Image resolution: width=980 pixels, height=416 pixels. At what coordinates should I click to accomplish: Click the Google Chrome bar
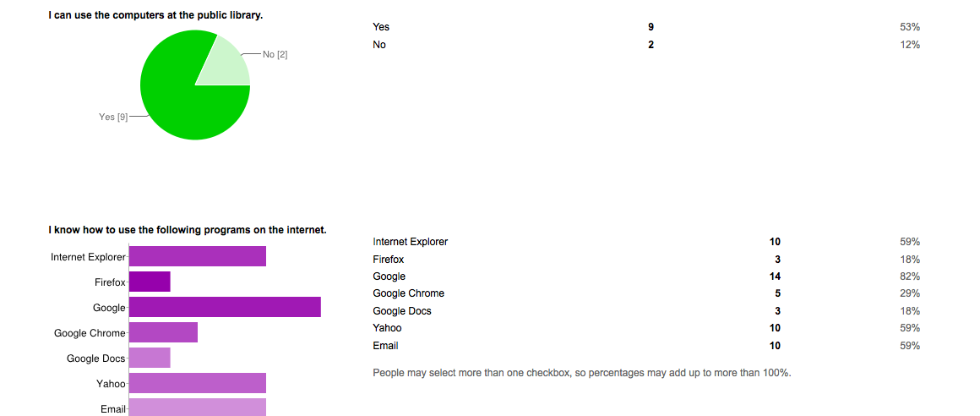click(x=163, y=332)
